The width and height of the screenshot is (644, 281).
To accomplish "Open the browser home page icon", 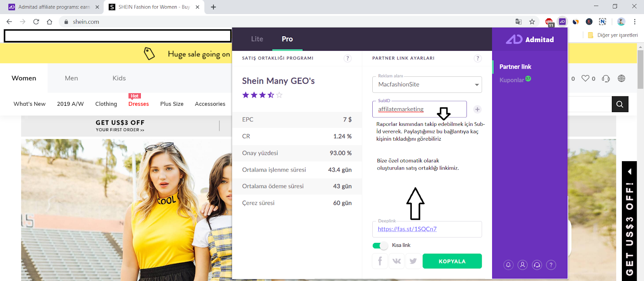I will (x=50, y=22).
